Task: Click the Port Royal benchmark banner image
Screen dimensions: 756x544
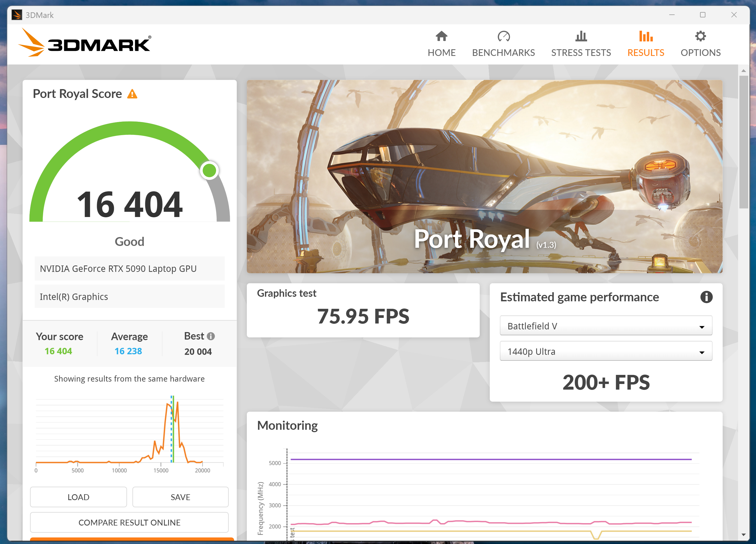Action: [x=484, y=176]
